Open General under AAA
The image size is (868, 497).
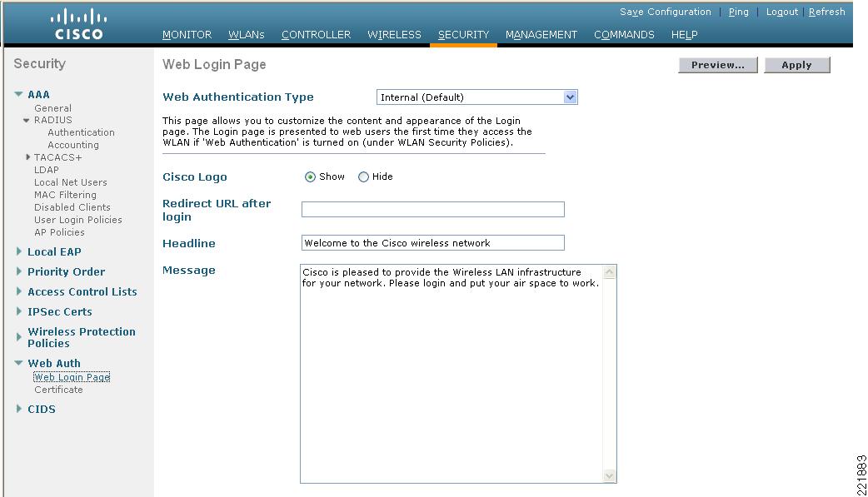click(52, 108)
